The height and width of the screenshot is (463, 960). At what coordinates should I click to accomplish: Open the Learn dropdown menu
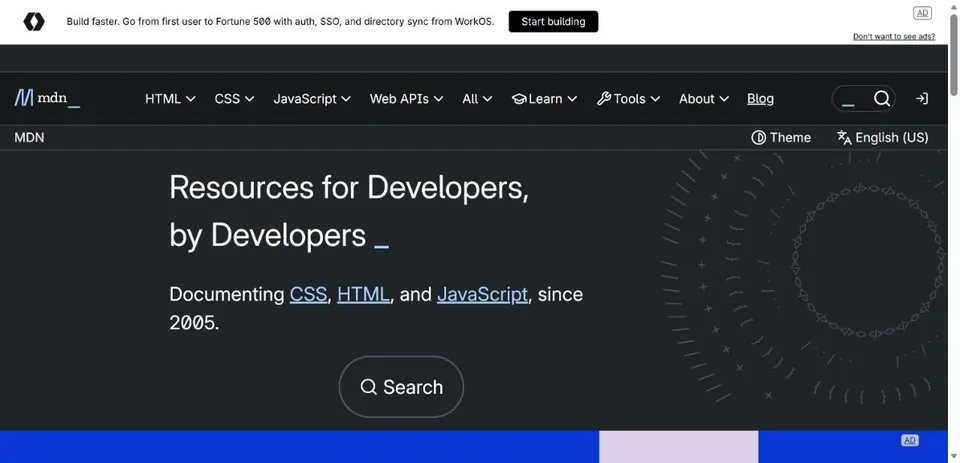click(544, 99)
